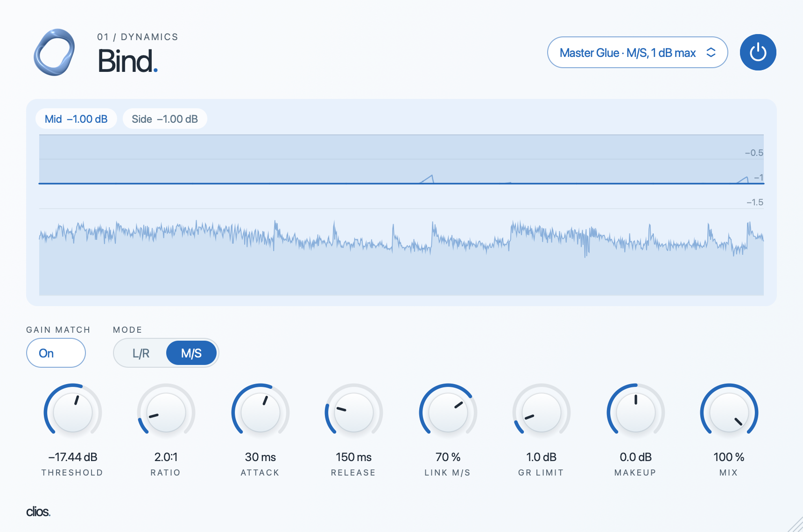Click the 30 ms attack value
This screenshot has height=532, width=803.
point(260,457)
